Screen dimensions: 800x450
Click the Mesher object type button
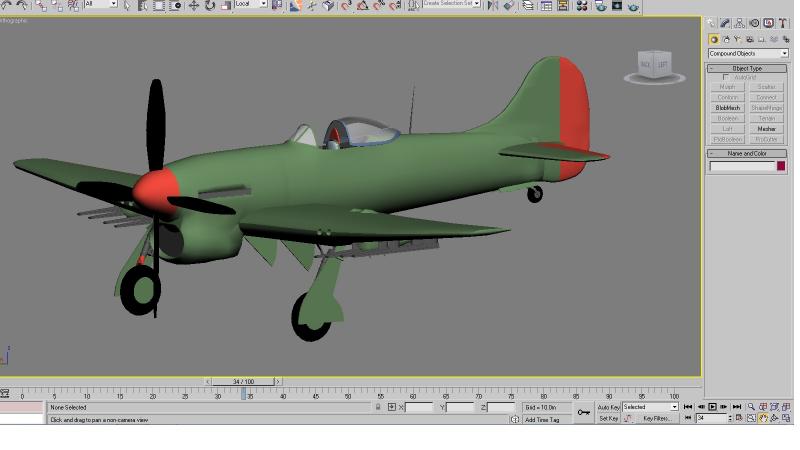click(x=766, y=129)
